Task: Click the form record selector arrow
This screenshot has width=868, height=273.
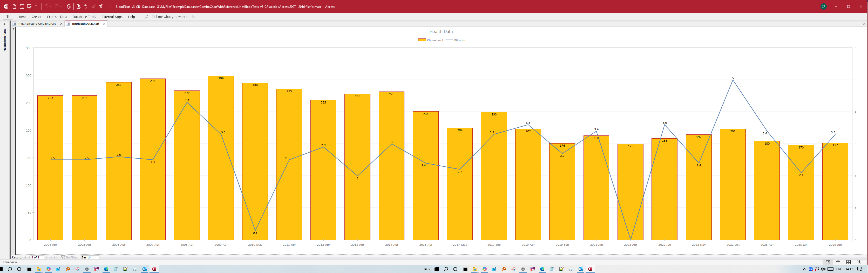Action: (x=13, y=29)
